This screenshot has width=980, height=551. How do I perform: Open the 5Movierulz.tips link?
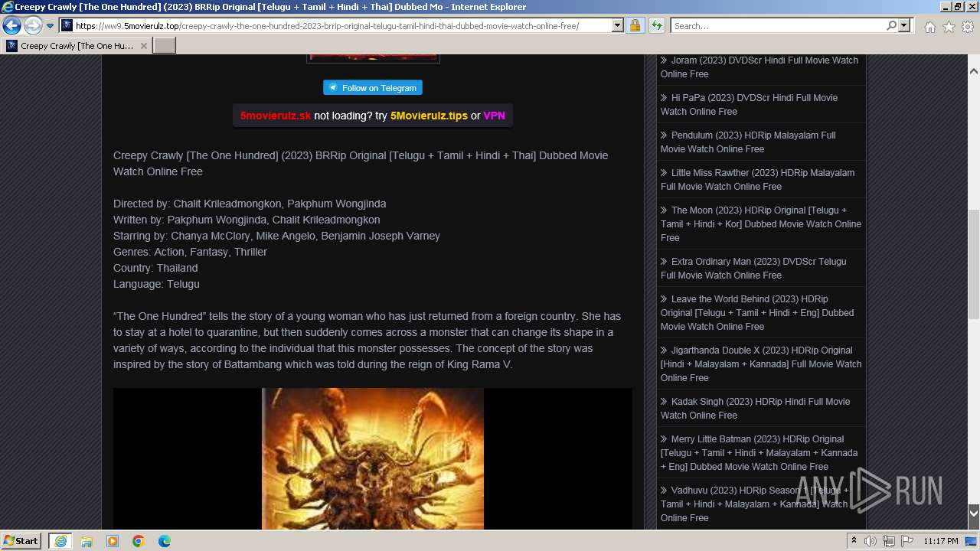pyautogui.click(x=429, y=116)
